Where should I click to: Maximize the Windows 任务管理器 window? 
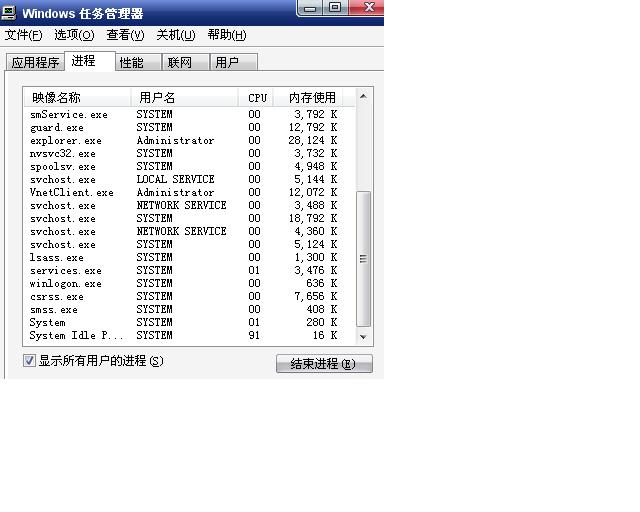click(x=335, y=8)
